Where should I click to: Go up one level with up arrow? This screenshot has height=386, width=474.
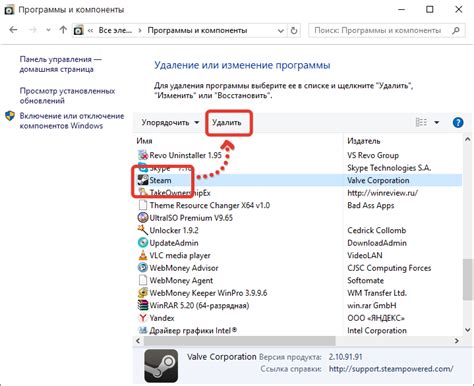(x=63, y=30)
